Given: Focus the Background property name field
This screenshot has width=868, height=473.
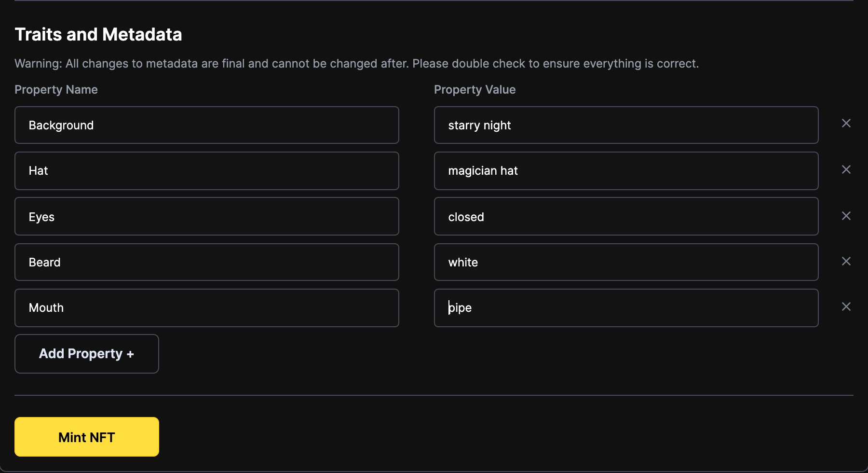Looking at the screenshot, I should click(207, 125).
